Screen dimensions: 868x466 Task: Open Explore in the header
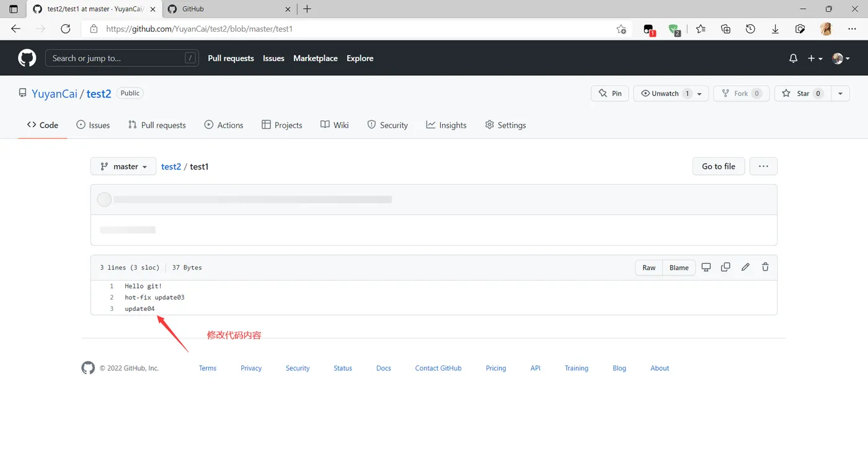pyautogui.click(x=360, y=58)
